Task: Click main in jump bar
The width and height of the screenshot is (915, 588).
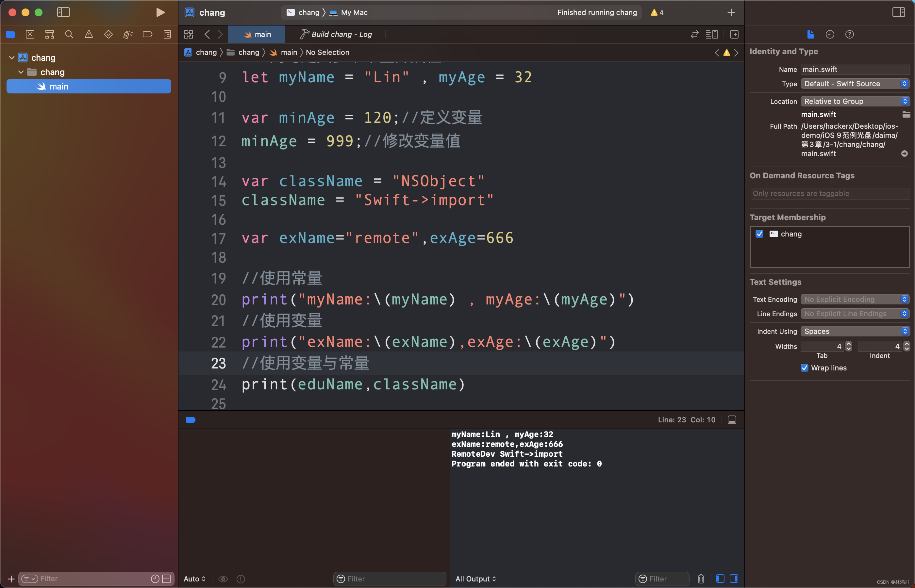Action: pos(283,52)
